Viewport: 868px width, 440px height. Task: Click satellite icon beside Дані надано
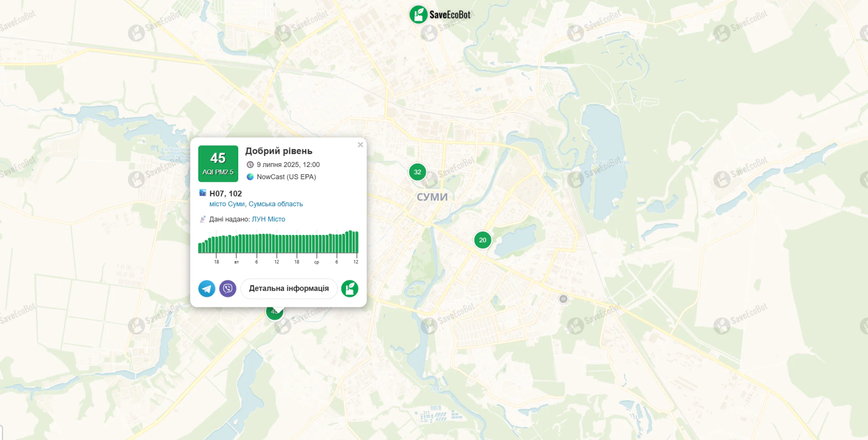tap(203, 219)
